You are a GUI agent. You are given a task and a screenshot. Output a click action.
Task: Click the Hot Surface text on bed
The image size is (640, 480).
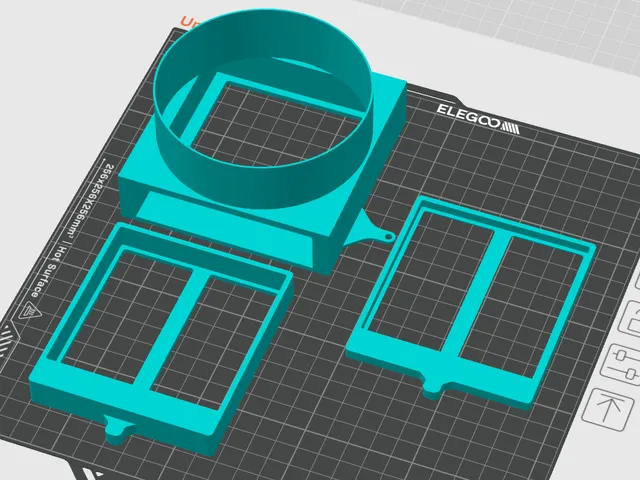48,271
